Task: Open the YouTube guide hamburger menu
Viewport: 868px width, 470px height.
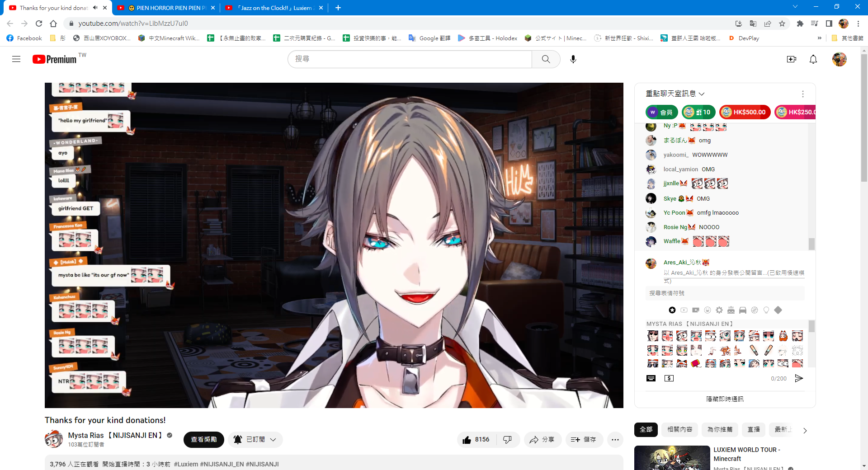Action: 16,59
